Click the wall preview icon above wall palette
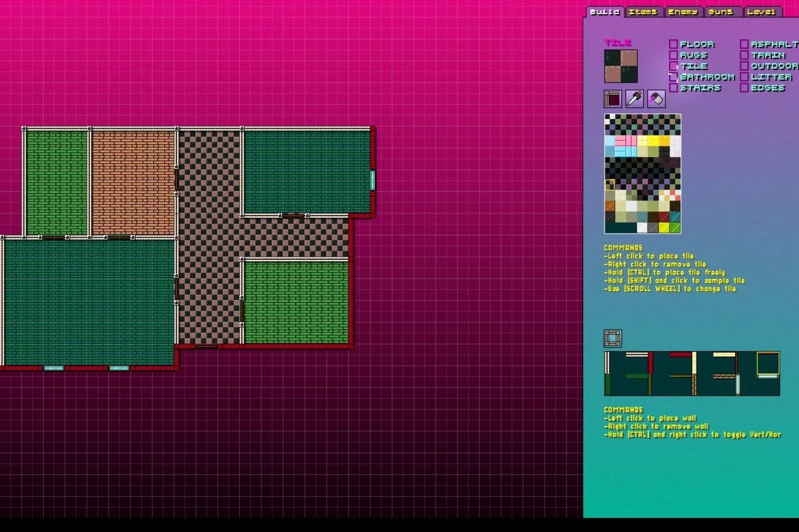Screen dimensions: 799x532 611,338
